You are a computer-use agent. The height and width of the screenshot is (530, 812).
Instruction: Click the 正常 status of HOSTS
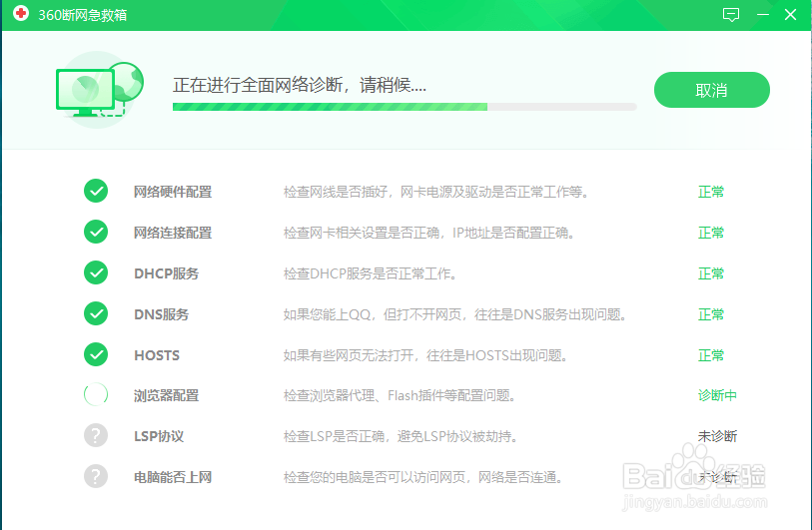point(711,355)
